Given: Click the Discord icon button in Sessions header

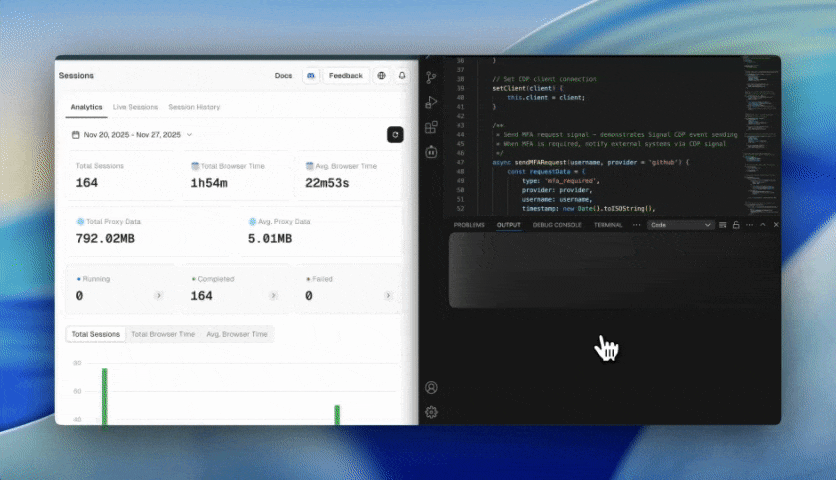Looking at the screenshot, I should point(311,76).
